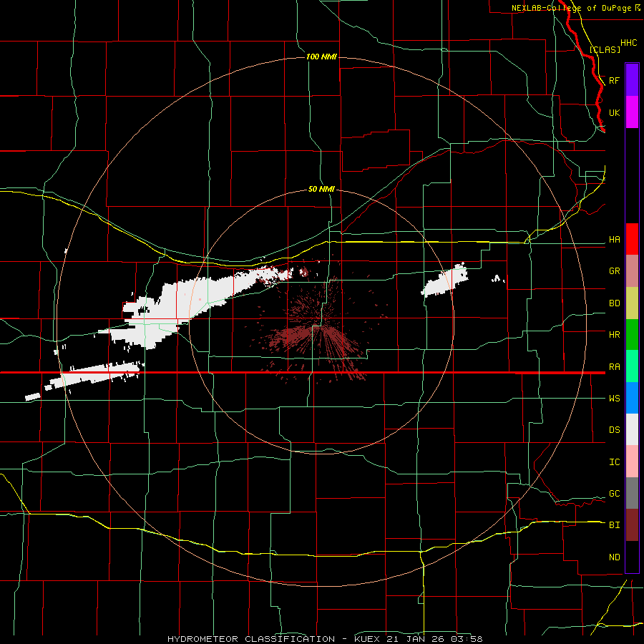644x644 pixels.
Task: Click the GC legend label
Action: [614, 494]
